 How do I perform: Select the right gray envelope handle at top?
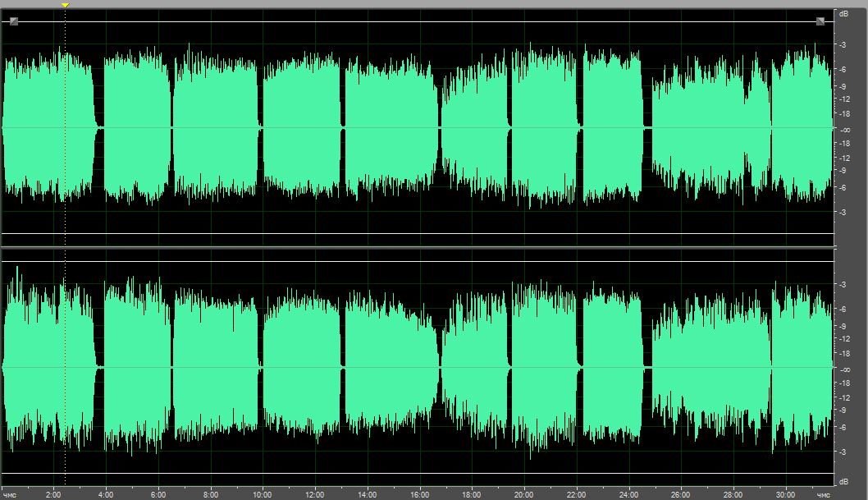[x=820, y=21]
